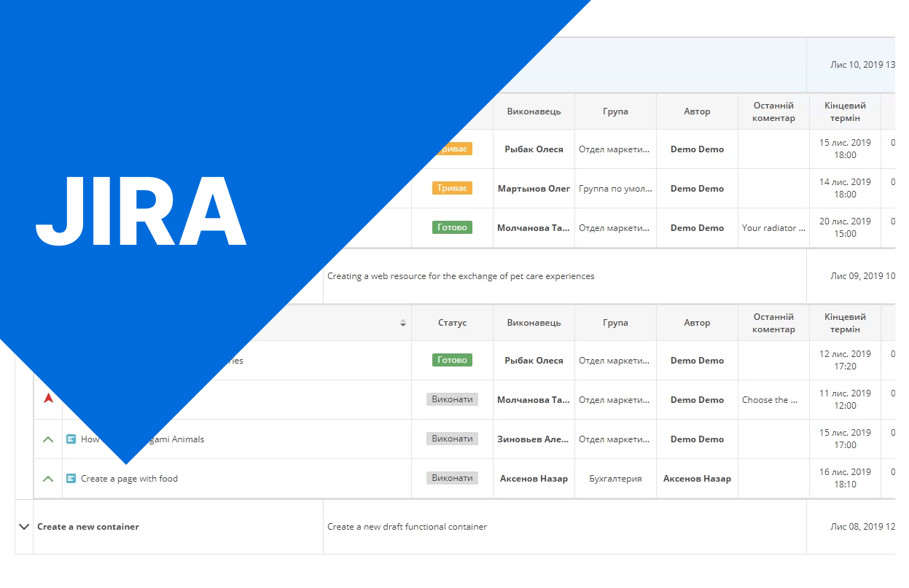Open the Create a page with food task

click(x=130, y=479)
